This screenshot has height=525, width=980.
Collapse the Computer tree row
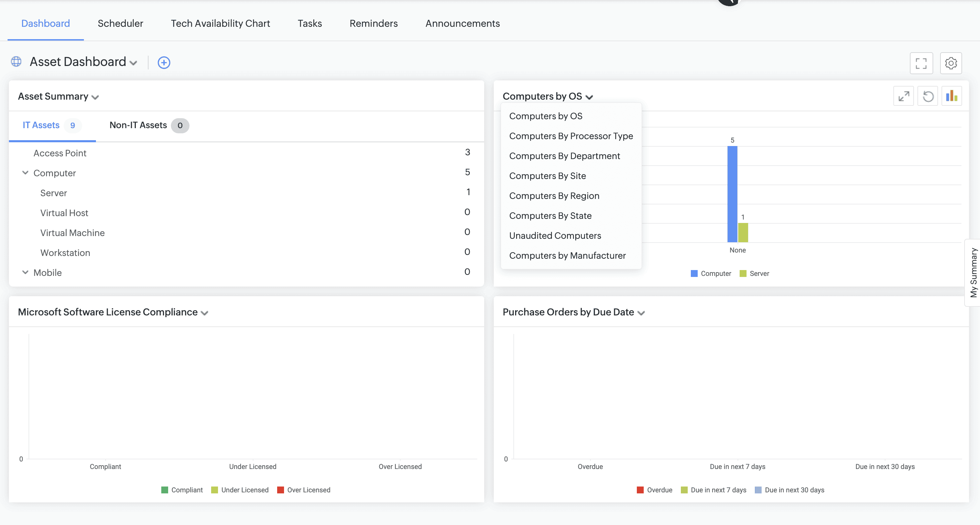25,173
